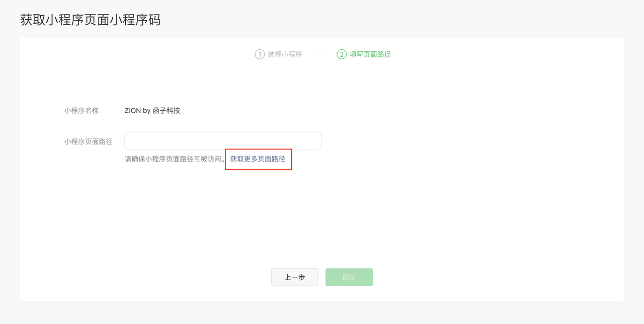The height and width of the screenshot is (324, 644).
Task: Click the connector line between the two steps
Action: click(x=319, y=54)
